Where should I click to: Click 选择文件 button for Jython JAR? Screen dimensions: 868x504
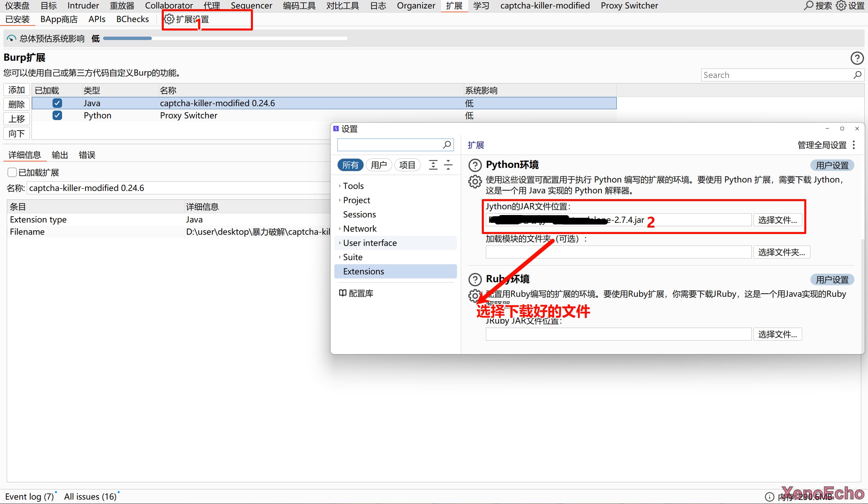(777, 220)
